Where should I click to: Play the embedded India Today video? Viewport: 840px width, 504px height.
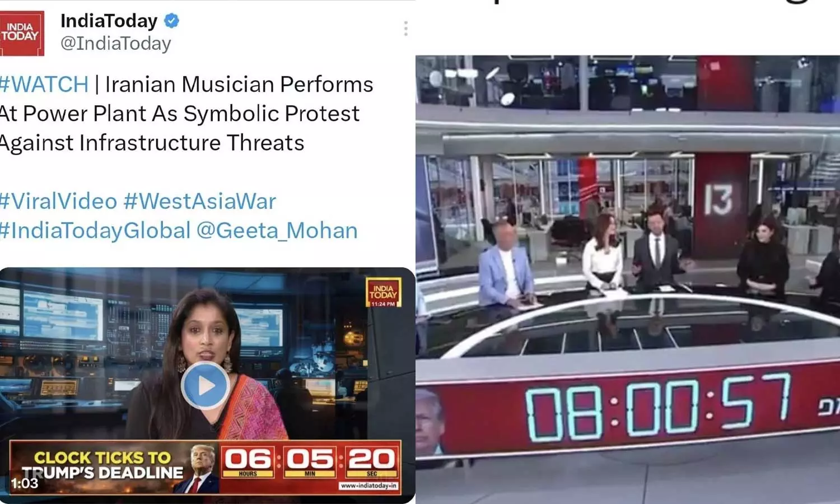pos(205,385)
